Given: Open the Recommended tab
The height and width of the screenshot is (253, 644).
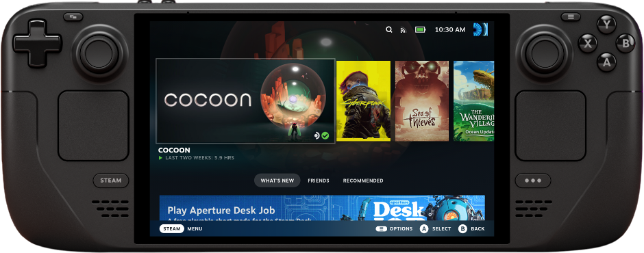Looking at the screenshot, I should point(363,181).
